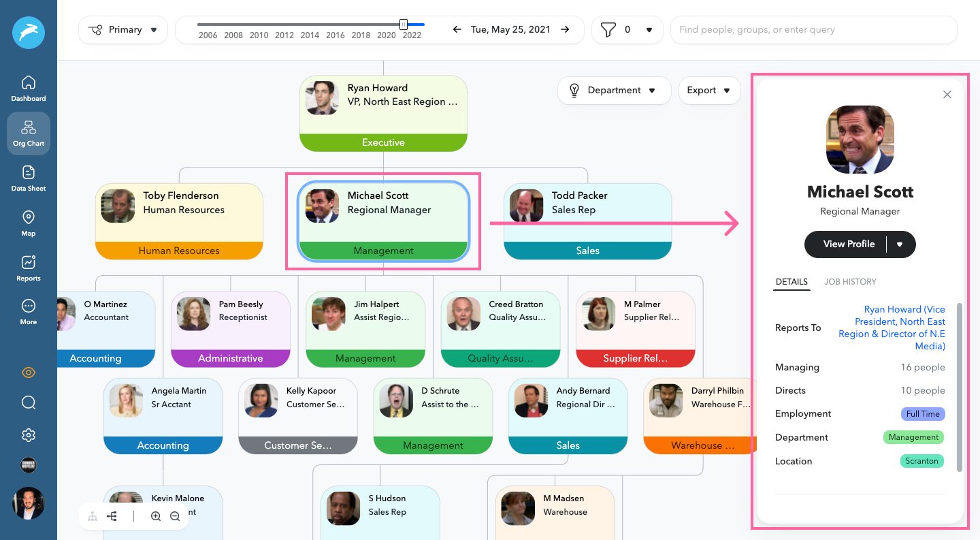Viewport: 980px width, 540px height.
Task: Open the Export dropdown menu
Action: (x=709, y=90)
